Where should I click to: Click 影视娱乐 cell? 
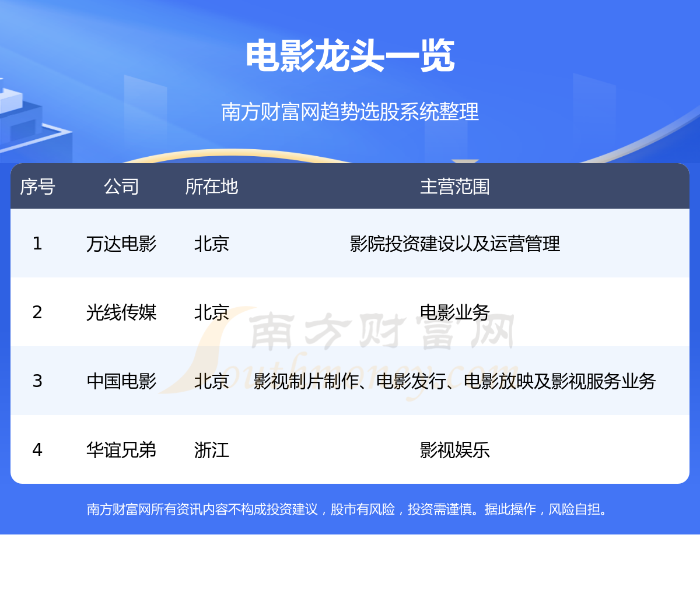[455, 450]
